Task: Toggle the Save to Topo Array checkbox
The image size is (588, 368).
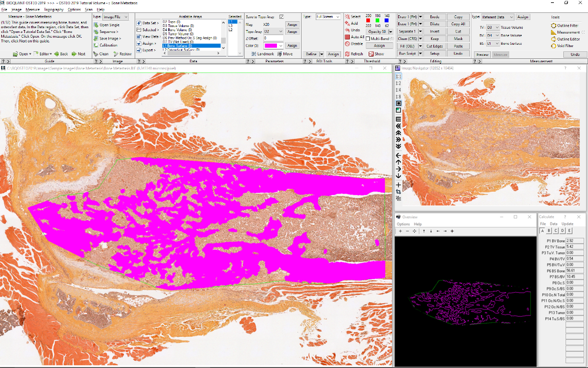Action: pos(282,17)
